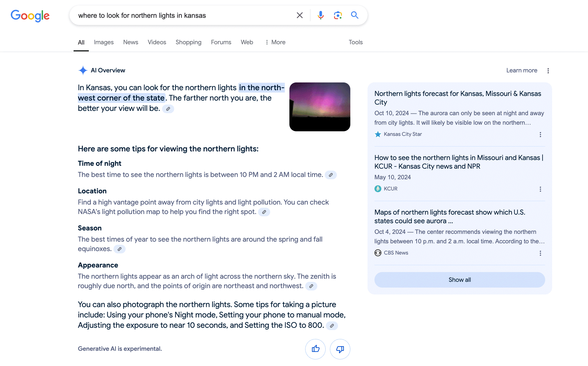Viewport: 588px width, 366px height.
Task: Open citation link after 'Location' tip
Action: coord(264,212)
